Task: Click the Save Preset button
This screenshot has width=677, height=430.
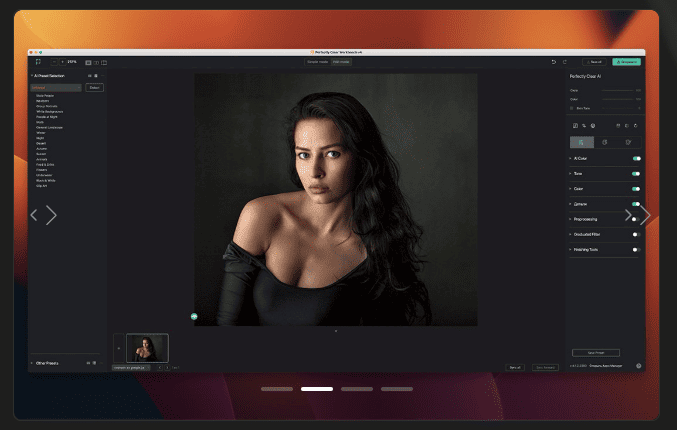Action: coord(596,353)
